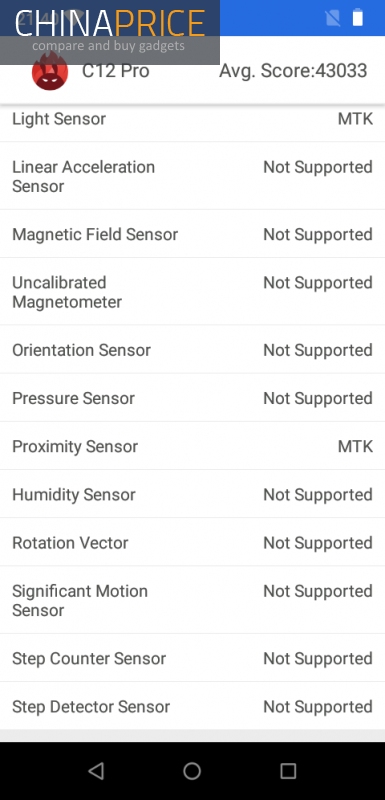The height and width of the screenshot is (800, 385).
Task: Select Linear Acceleration Sensor row
Action: tap(192, 176)
